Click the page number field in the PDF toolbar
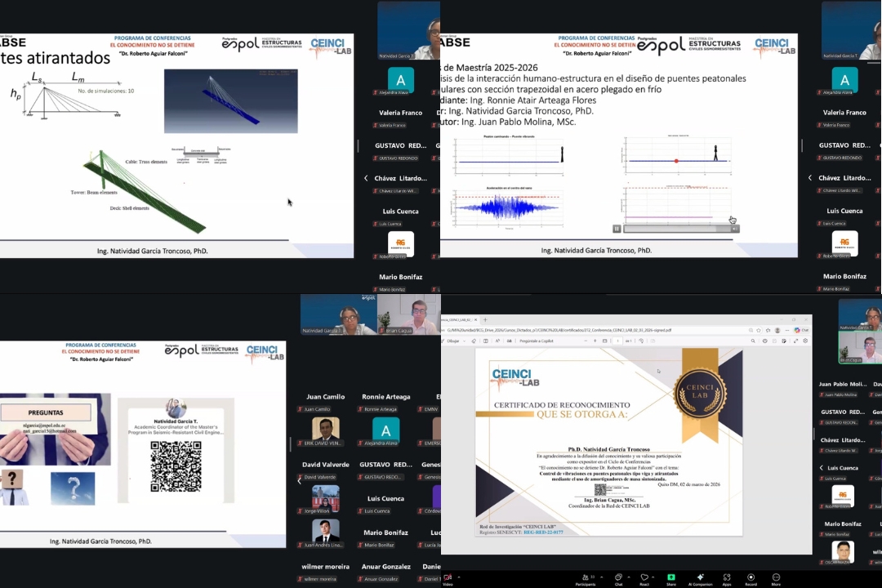The image size is (882, 588). pos(616,341)
